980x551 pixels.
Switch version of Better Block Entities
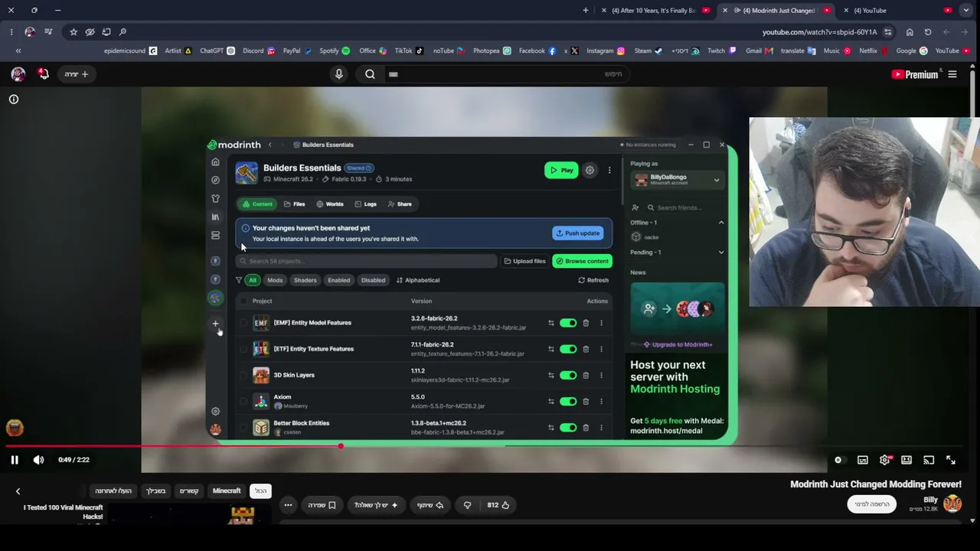[550, 428]
